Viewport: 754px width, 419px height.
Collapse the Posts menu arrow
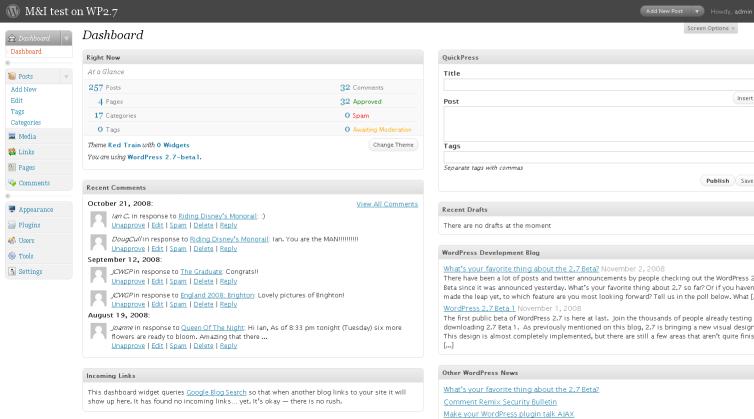click(66, 76)
